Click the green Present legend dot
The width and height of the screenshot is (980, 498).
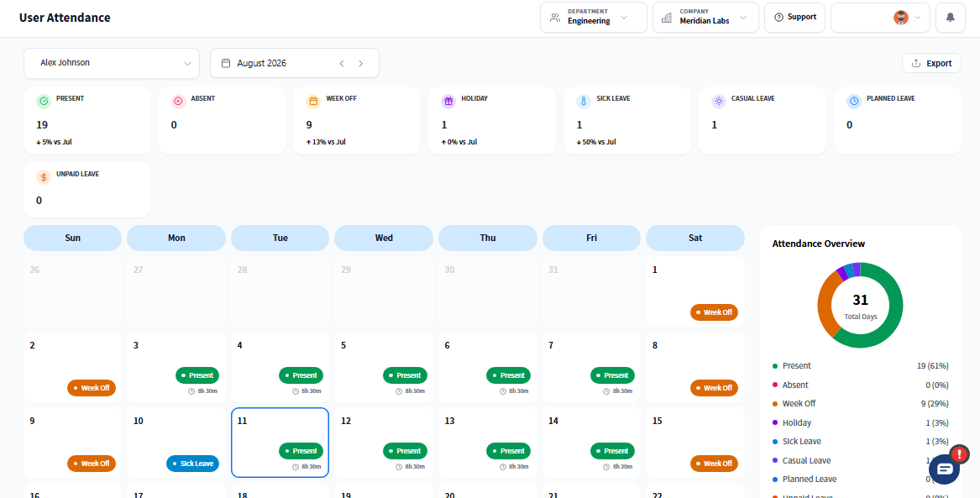click(x=775, y=366)
